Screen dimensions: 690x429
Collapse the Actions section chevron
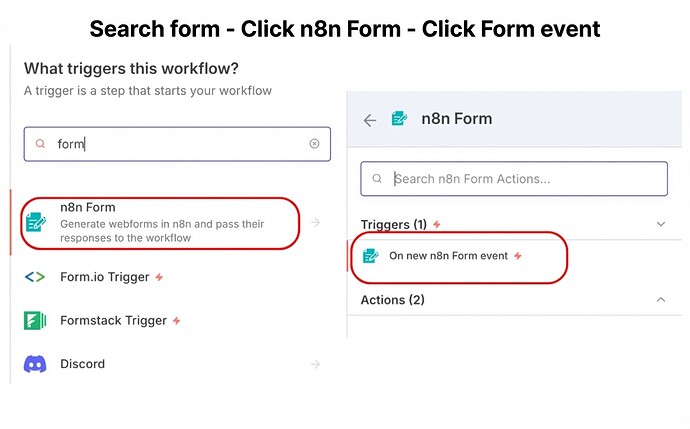(661, 299)
